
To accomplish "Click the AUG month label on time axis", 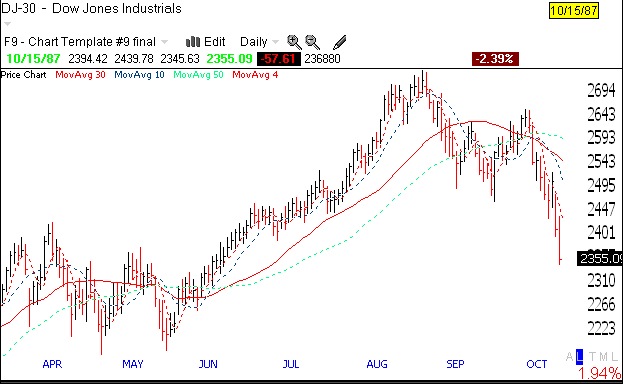I will click(x=377, y=364).
